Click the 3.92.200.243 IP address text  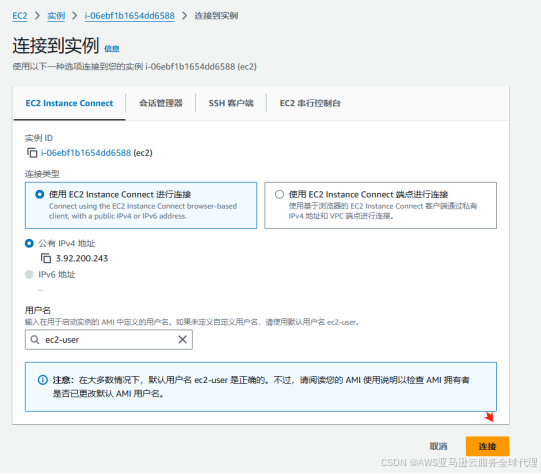[x=82, y=258]
